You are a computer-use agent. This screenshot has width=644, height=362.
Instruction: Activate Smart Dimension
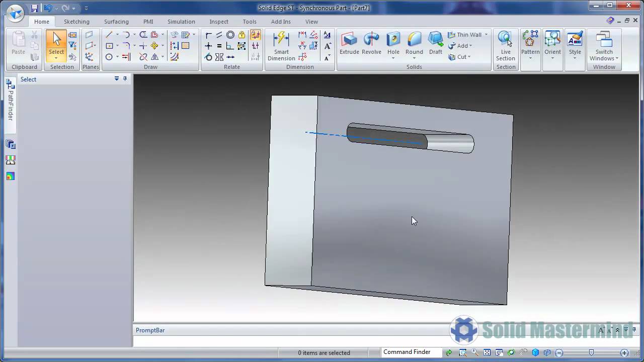coord(281,46)
